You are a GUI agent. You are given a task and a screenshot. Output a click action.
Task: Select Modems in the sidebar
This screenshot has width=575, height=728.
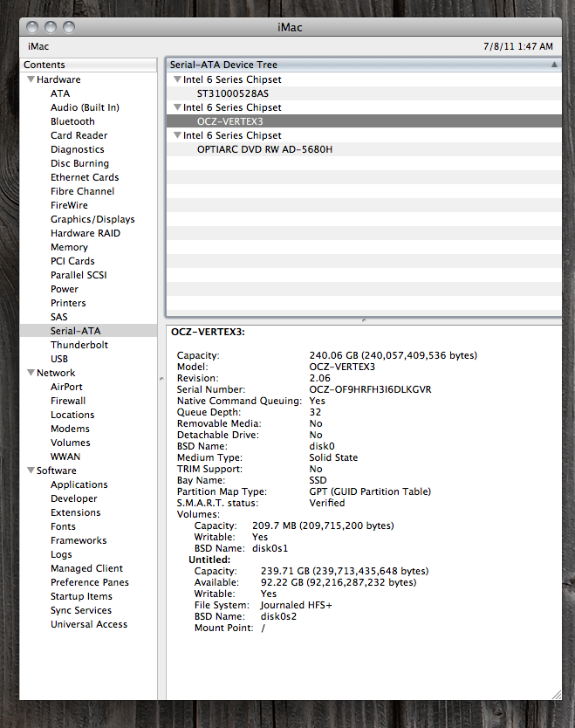[x=70, y=429]
